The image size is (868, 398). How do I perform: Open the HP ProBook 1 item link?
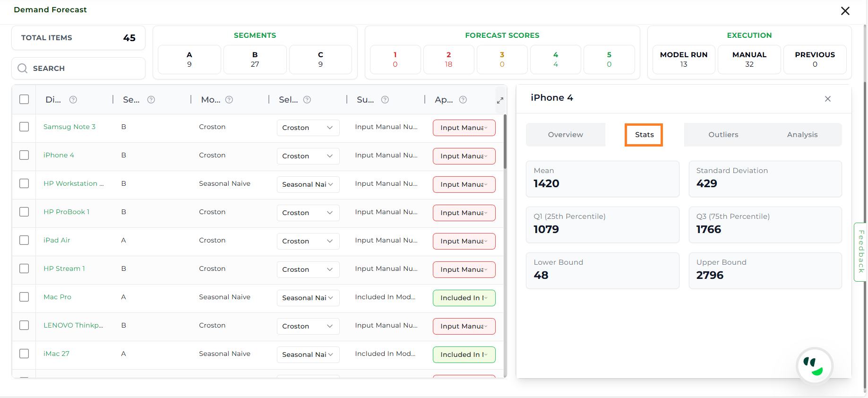coord(66,212)
